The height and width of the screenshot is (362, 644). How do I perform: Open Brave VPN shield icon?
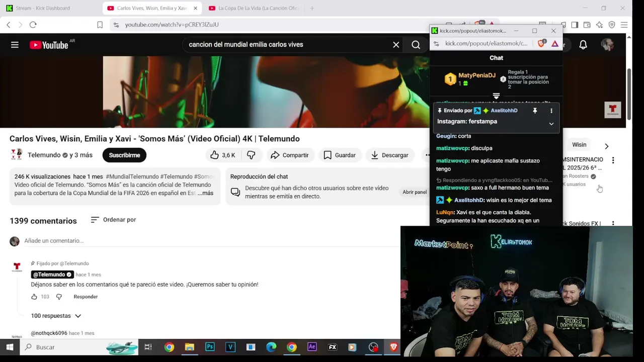coord(612,25)
